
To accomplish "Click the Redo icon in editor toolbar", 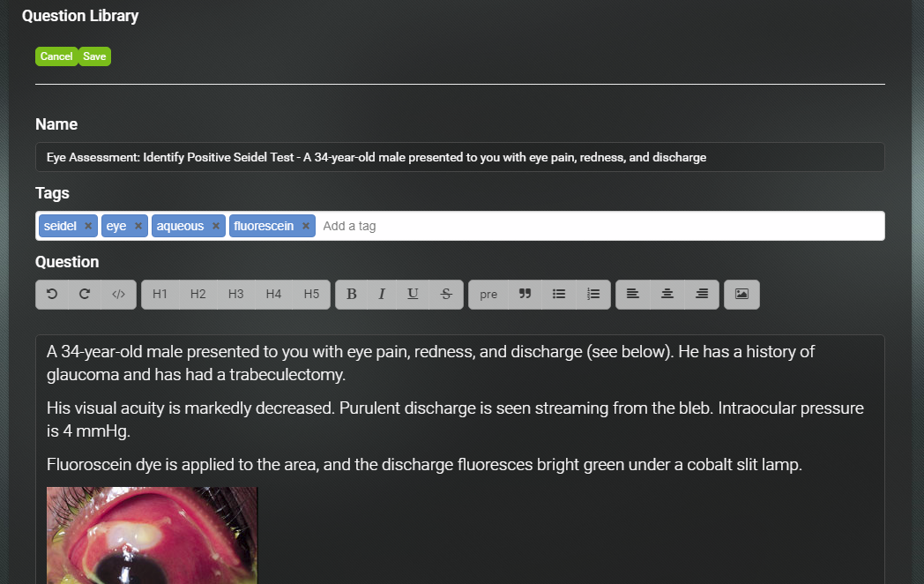I will click(85, 294).
